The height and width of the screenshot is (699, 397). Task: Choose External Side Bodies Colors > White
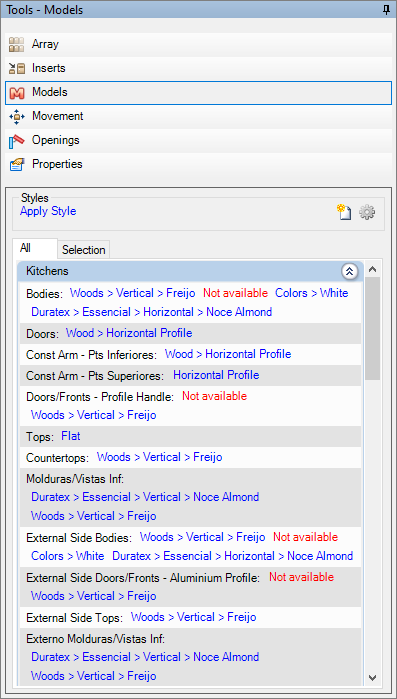point(68,556)
